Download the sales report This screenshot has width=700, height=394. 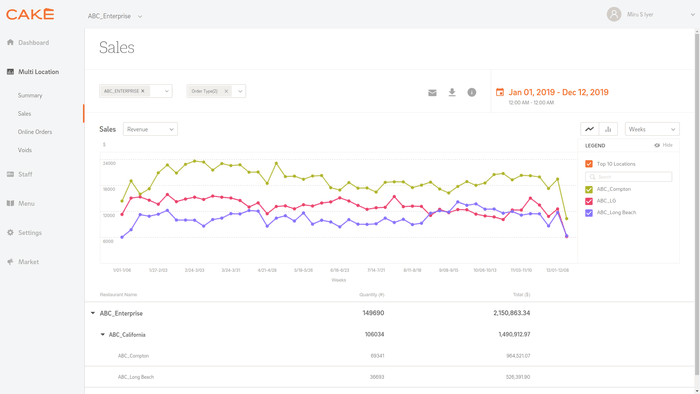click(452, 92)
